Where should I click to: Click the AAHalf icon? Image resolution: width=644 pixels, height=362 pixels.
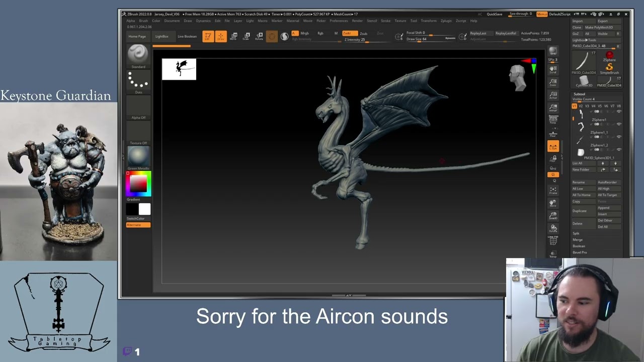[553, 107]
